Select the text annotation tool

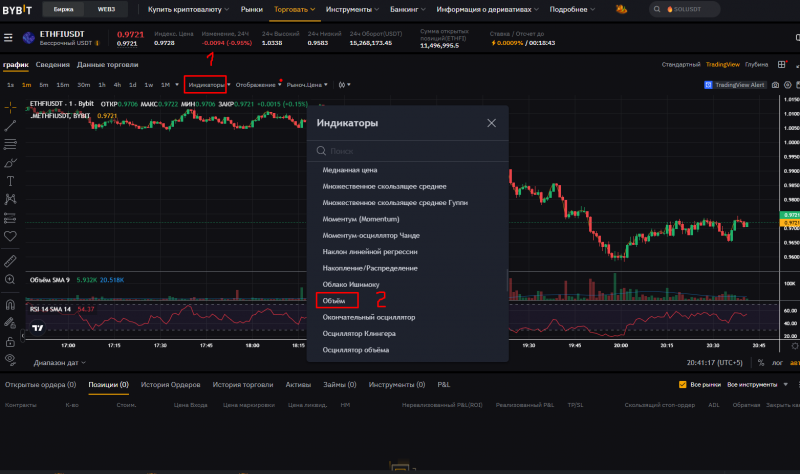coord(10,181)
